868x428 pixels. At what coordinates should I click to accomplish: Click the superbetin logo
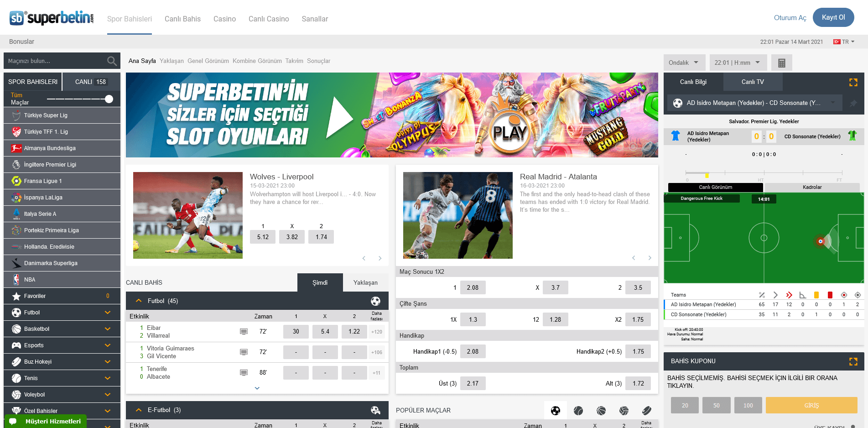[52, 18]
